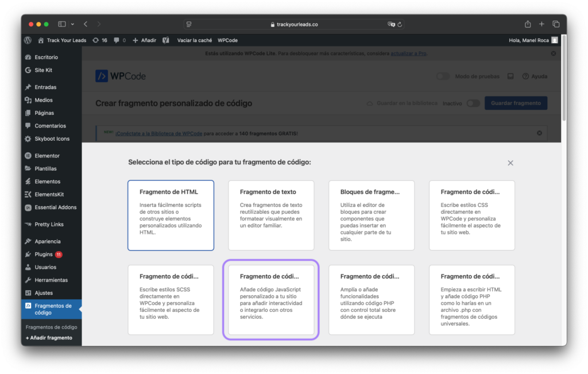The height and width of the screenshot is (374, 588).
Task: Open the Fragmentos de código submenu link
Action: coord(51,327)
